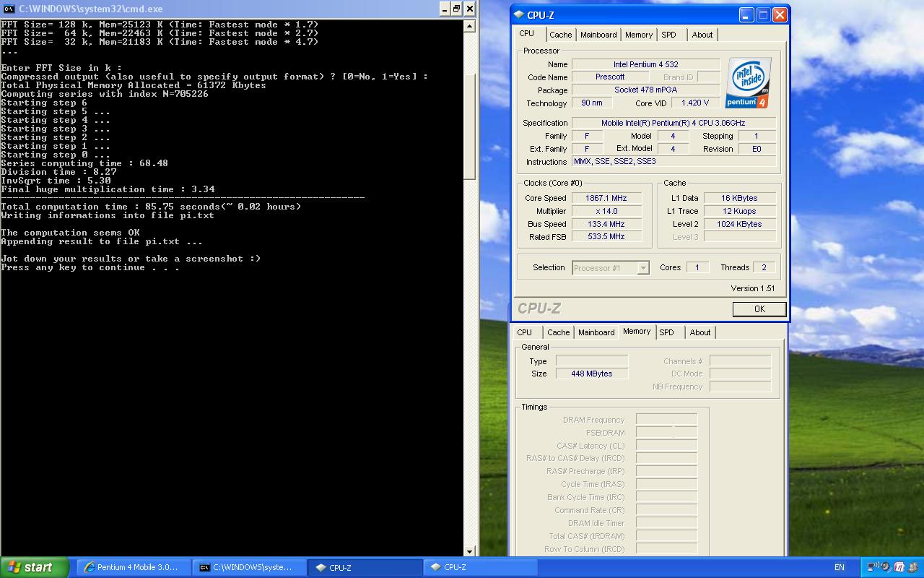Click the empty DRAM Frequency field
This screenshot has height=578, width=924.
[x=666, y=420]
